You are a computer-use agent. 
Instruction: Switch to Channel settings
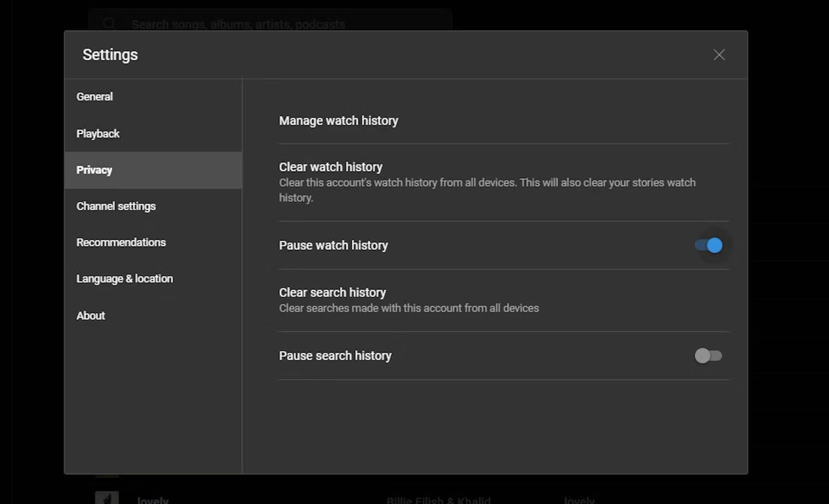click(x=116, y=206)
